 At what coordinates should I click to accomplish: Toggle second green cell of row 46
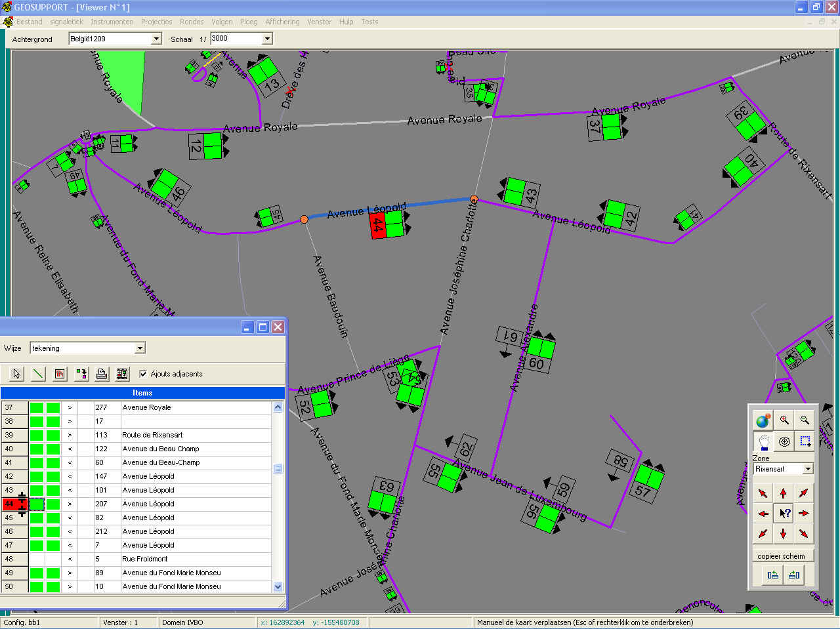(53, 531)
